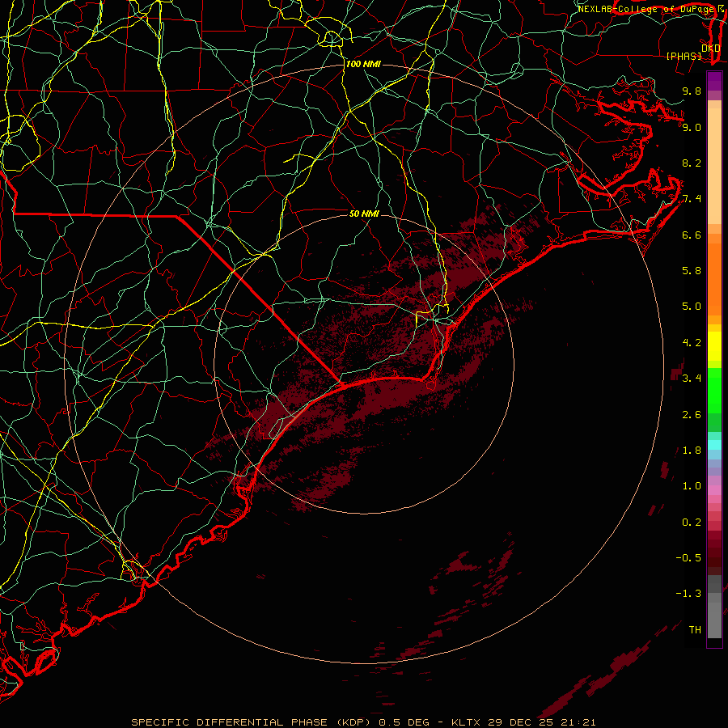Image resolution: width=728 pixels, height=728 pixels.
Task: Pick the pink band of the color bar
Action: tap(714, 490)
